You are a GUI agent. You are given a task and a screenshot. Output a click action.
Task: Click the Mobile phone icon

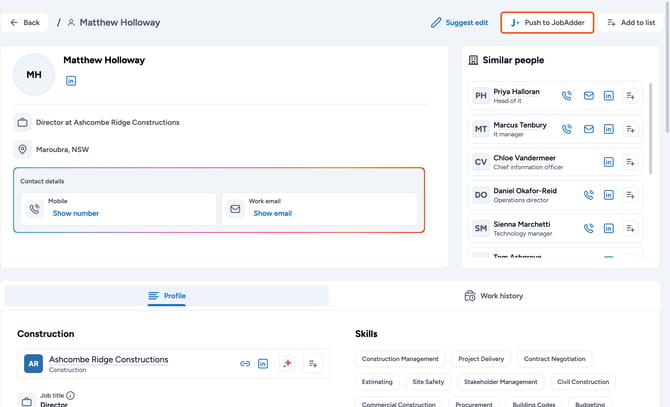coord(34,209)
